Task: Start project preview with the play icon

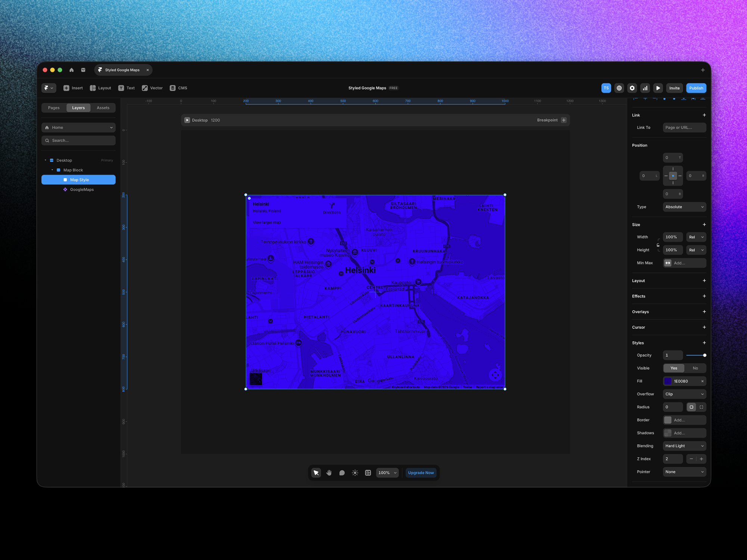Action: point(658,88)
